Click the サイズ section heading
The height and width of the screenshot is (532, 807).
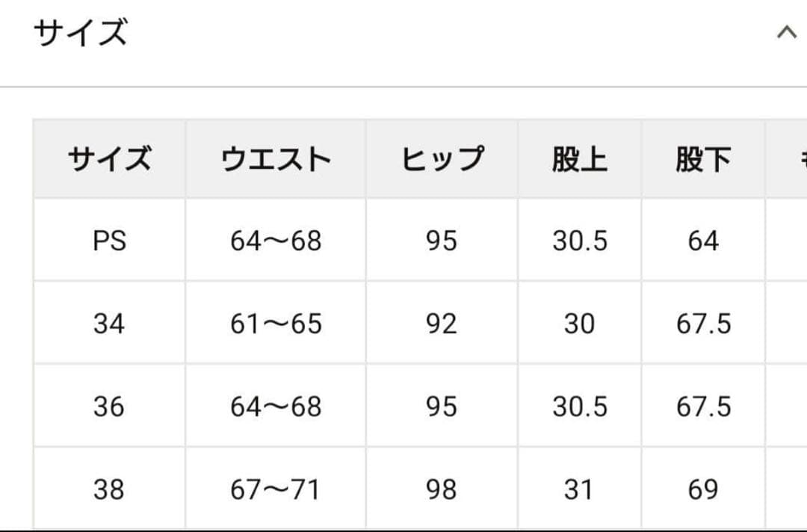tap(81, 34)
